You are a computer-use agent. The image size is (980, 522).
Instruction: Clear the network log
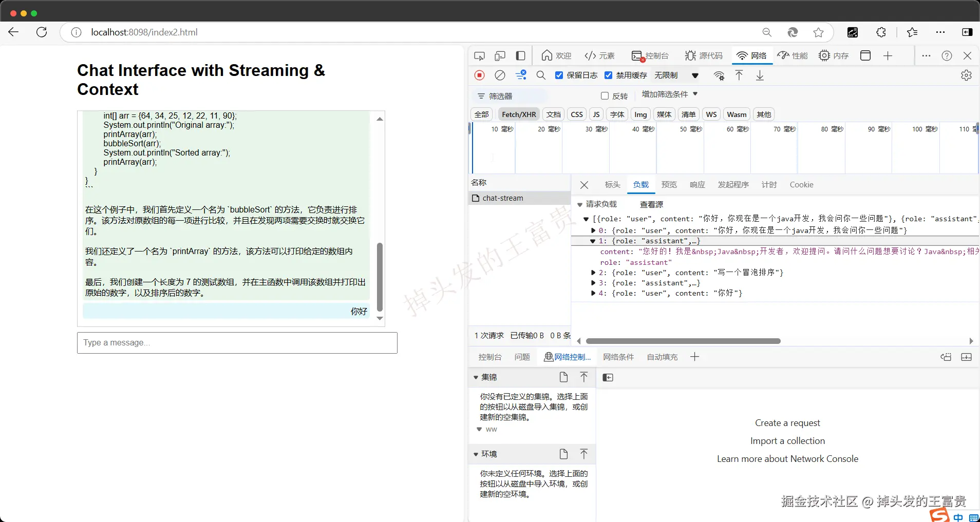click(x=500, y=75)
